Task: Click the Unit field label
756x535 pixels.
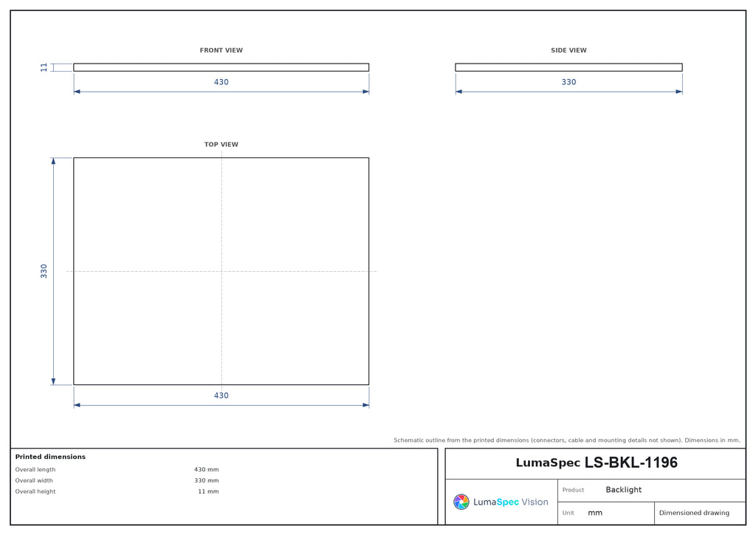Action: pyautogui.click(x=568, y=513)
